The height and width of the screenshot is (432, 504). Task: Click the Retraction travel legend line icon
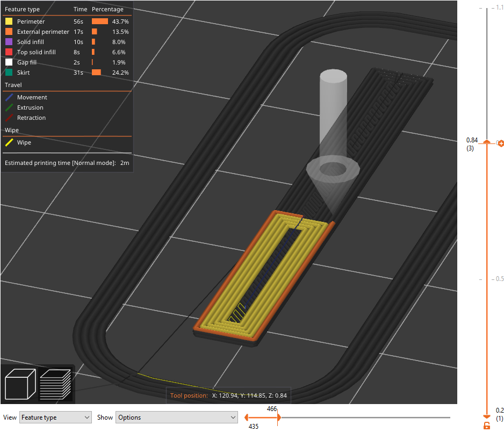(x=9, y=118)
